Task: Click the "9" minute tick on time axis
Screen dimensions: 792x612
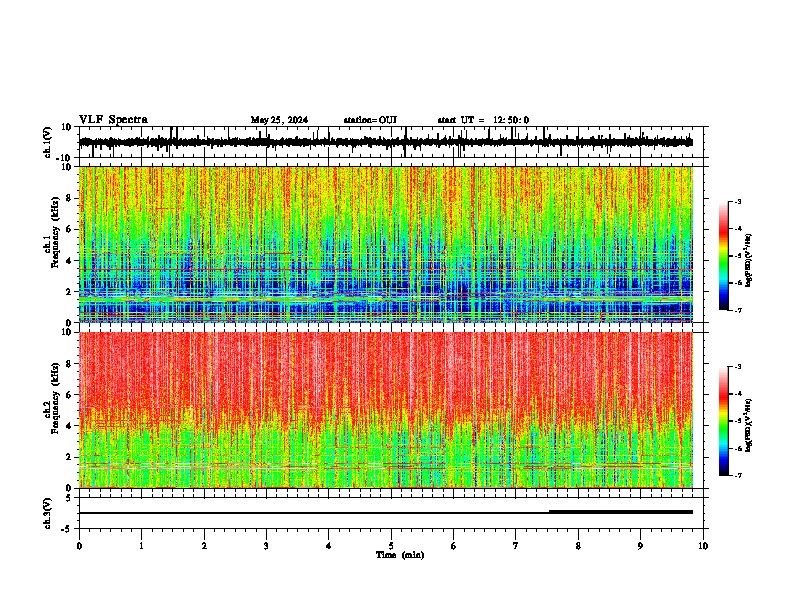Action: (640, 546)
